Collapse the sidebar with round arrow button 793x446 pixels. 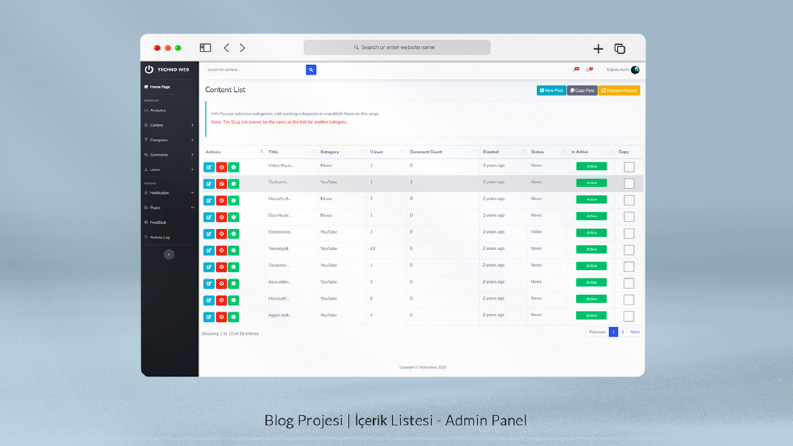click(169, 254)
